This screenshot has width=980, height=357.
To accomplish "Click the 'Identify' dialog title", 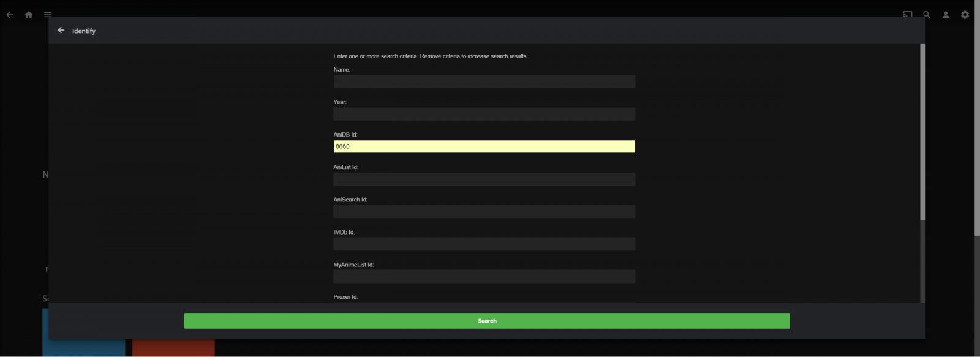I will [84, 31].
